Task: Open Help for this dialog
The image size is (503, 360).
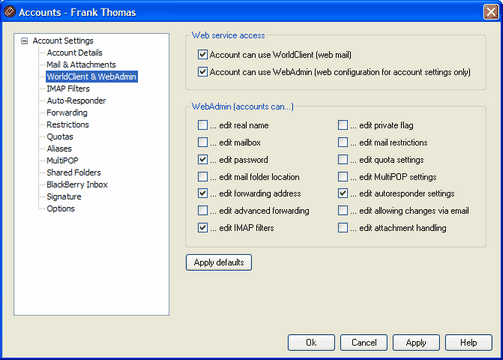Action: [x=468, y=343]
